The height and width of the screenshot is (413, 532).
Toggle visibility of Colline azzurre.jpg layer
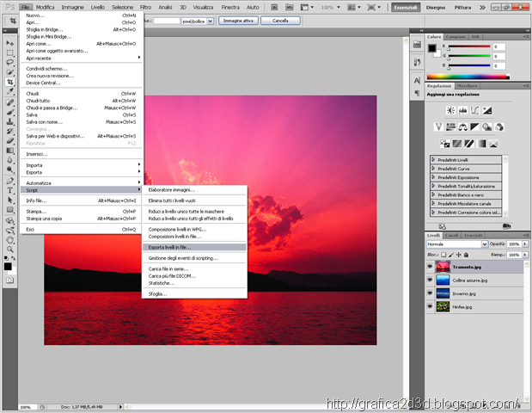[430, 280]
